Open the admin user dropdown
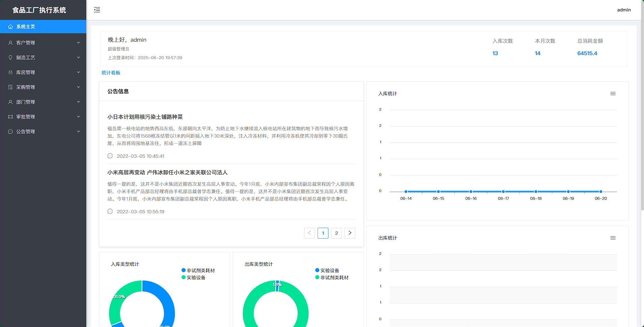This screenshot has width=644, height=327. click(624, 10)
